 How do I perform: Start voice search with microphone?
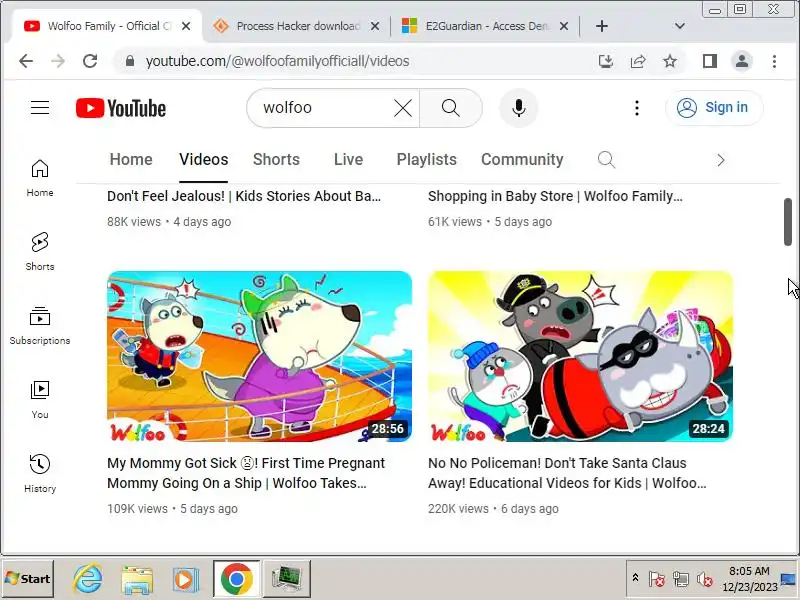point(518,108)
